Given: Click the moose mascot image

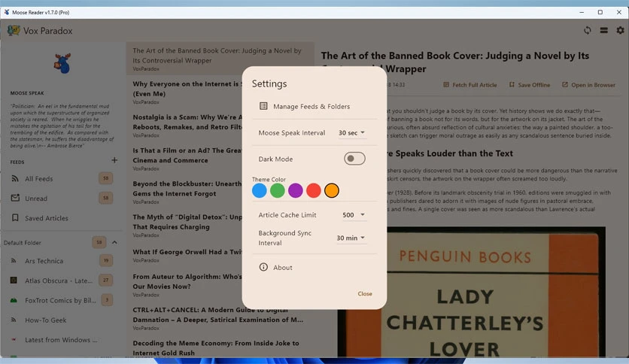Looking at the screenshot, I should (62, 63).
